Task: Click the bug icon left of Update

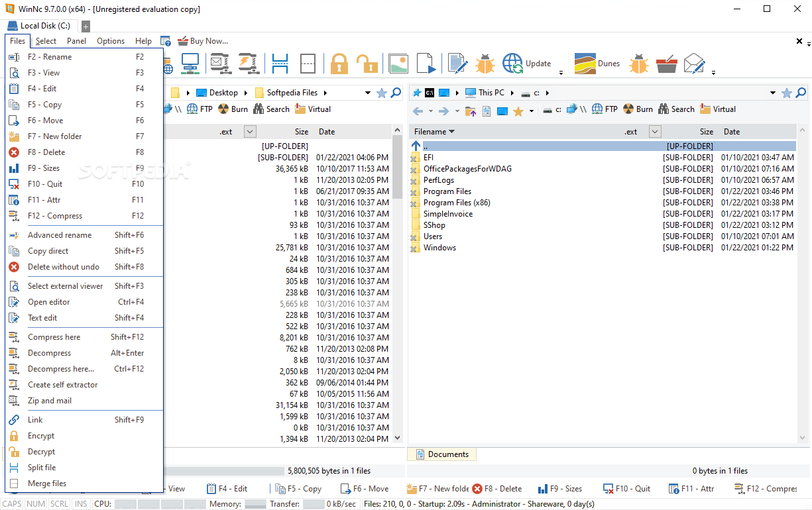Action: pyautogui.click(x=485, y=64)
